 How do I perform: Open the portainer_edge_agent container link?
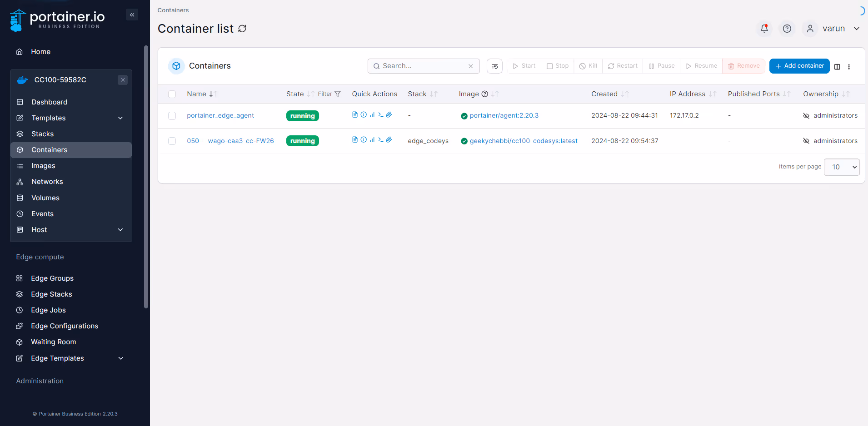pyautogui.click(x=220, y=115)
